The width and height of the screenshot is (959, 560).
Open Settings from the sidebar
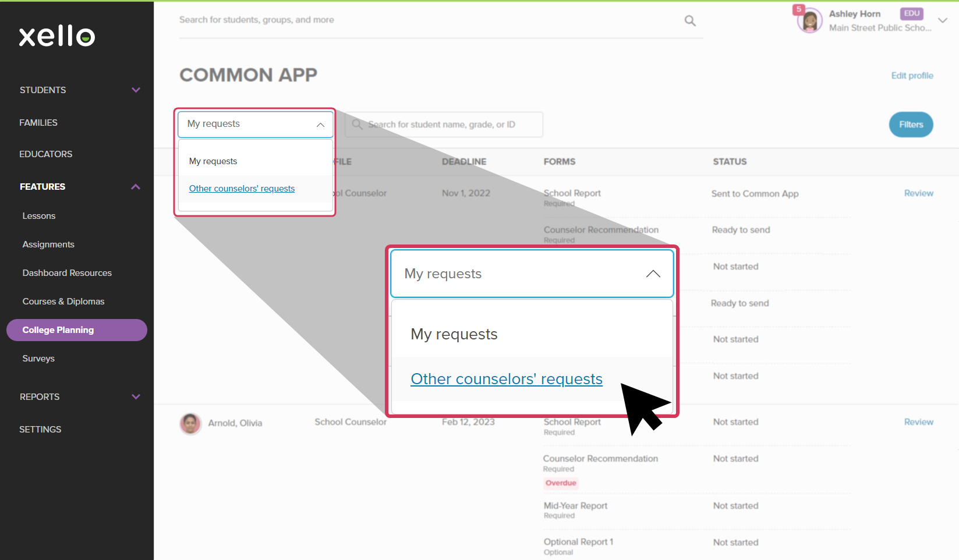[x=40, y=429]
